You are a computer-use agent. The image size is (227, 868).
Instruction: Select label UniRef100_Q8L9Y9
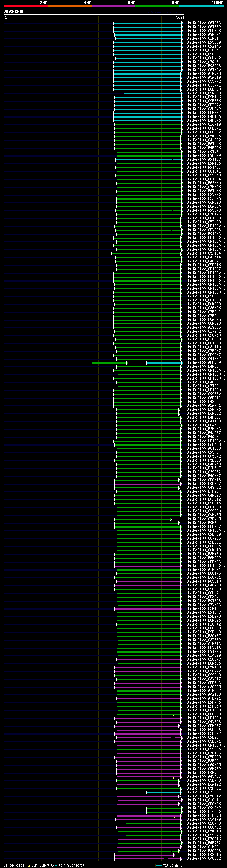click(204, 109)
